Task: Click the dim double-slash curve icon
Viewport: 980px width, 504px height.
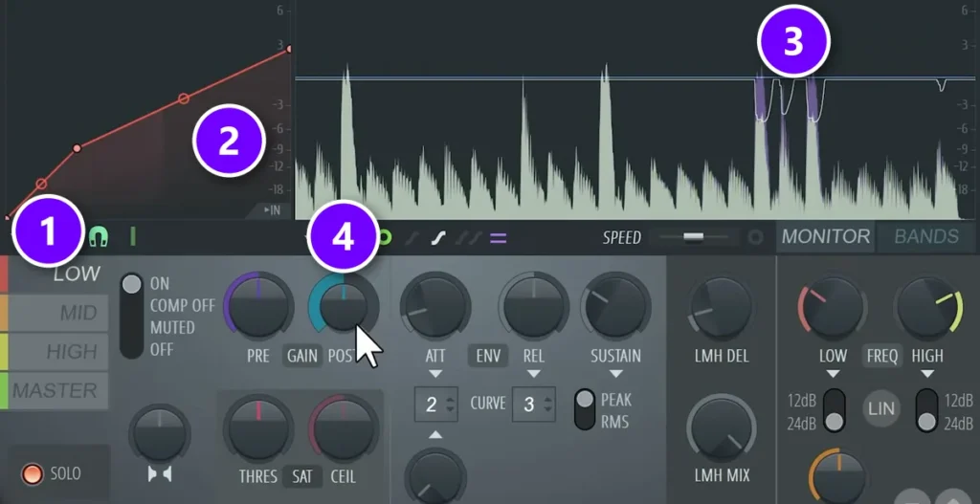Action: click(x=468, y=238)
